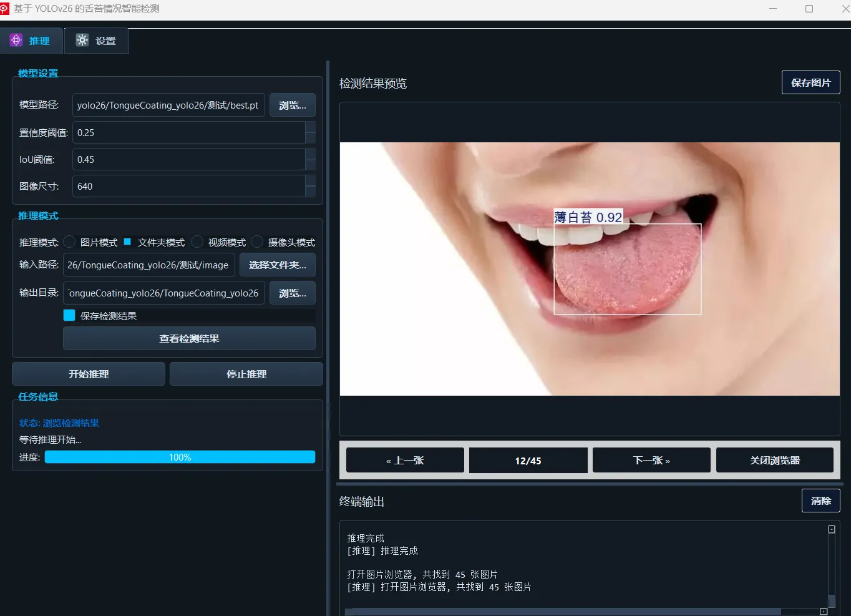Click the app logo icon in title bar
Viewport: 851px width, 616px height.
(x=5, y=9)
